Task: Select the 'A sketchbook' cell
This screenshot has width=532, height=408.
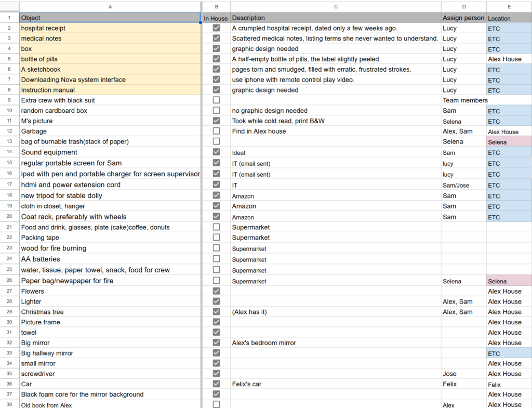Action: (x=110, y=69)
